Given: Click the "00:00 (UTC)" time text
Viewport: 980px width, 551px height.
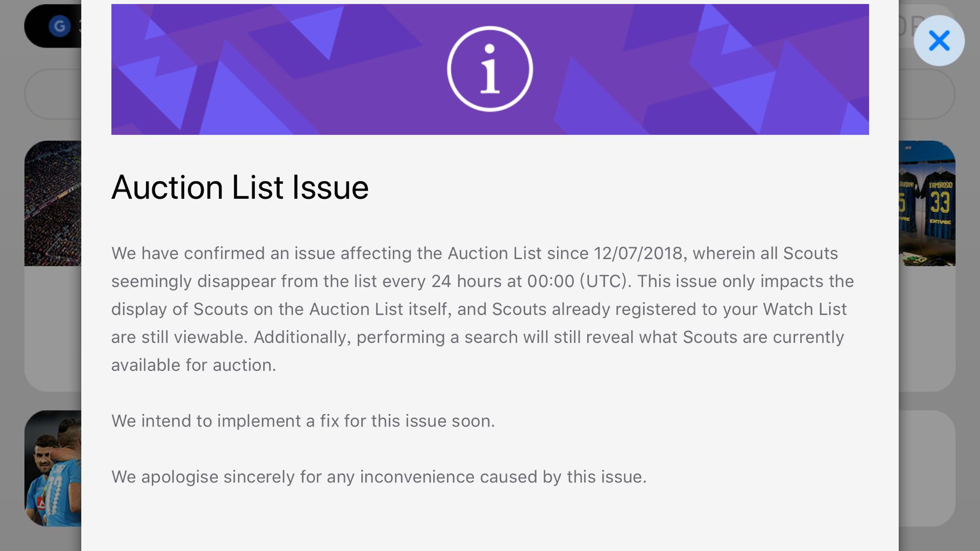Looking at the screenshot, I should [577, 282].
